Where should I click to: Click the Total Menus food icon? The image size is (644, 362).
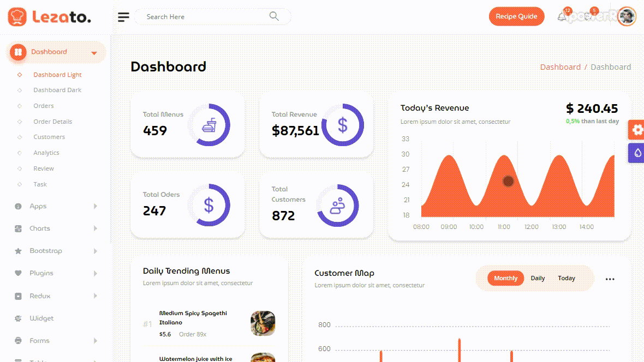tap(209, 125)
